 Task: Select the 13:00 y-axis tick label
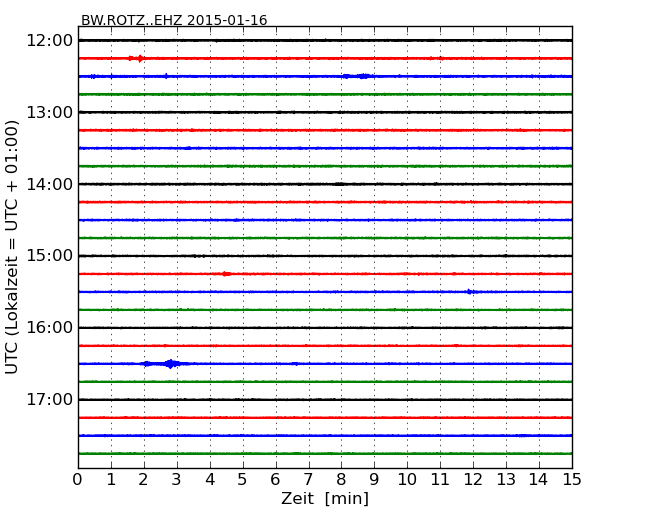(x=50, y=112)
